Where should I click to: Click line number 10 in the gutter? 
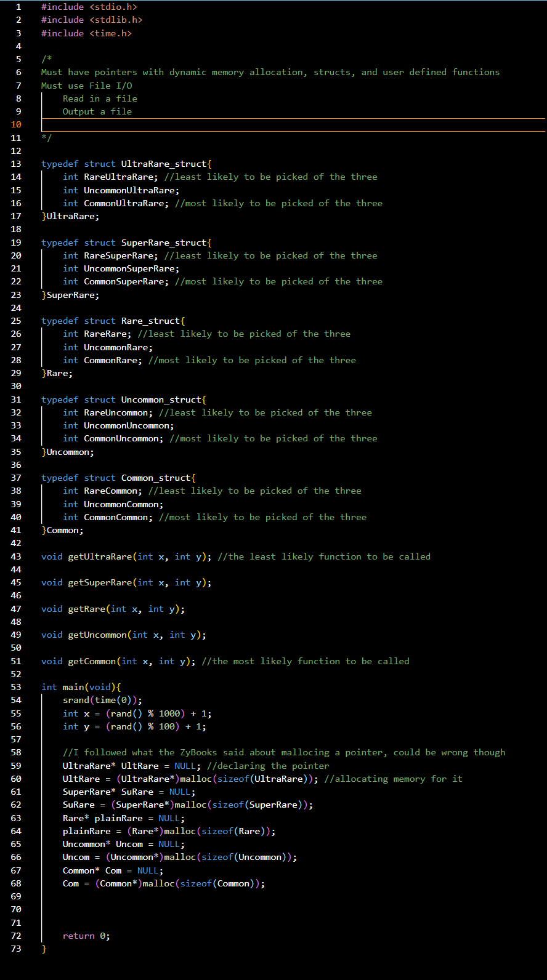16,124
